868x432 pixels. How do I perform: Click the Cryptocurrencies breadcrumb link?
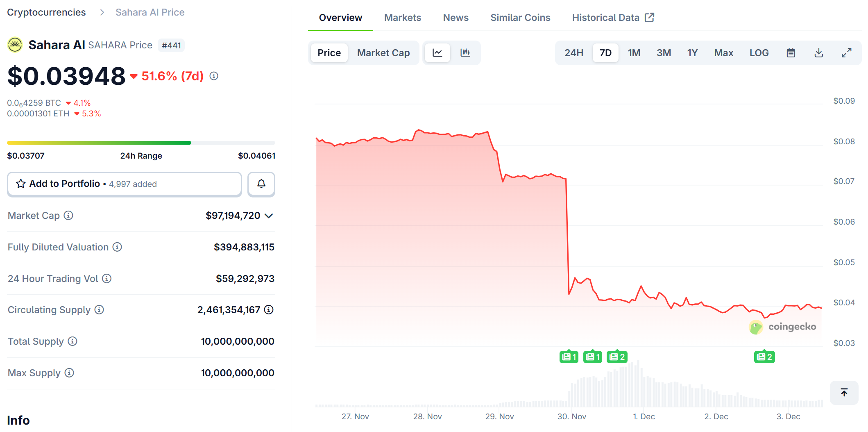(x=46, y=12)
